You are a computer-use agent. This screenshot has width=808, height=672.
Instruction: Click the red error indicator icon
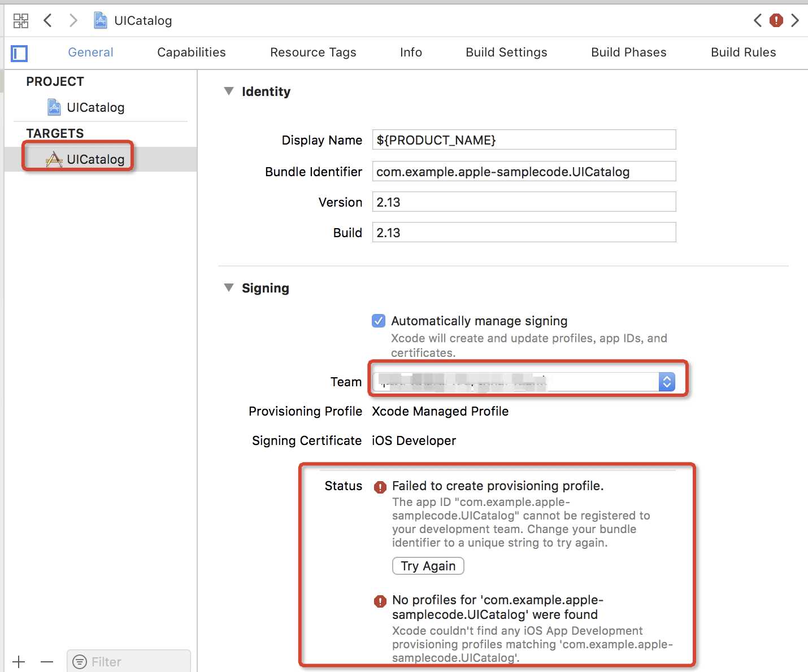click(776, 21)
